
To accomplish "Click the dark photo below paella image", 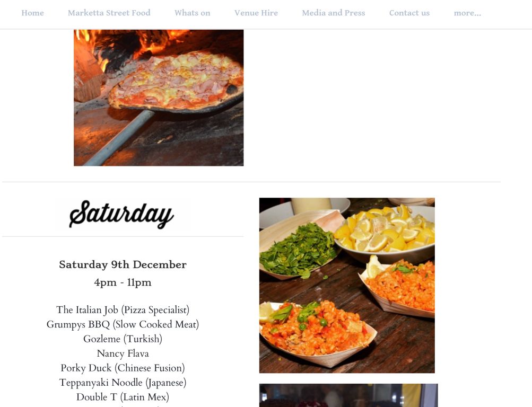I will tap(348, 395).
